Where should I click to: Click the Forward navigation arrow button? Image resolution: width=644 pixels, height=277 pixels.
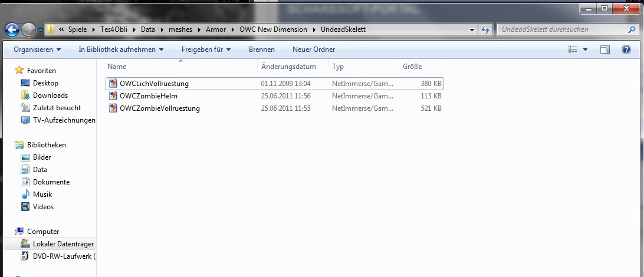tap(28, 29)
